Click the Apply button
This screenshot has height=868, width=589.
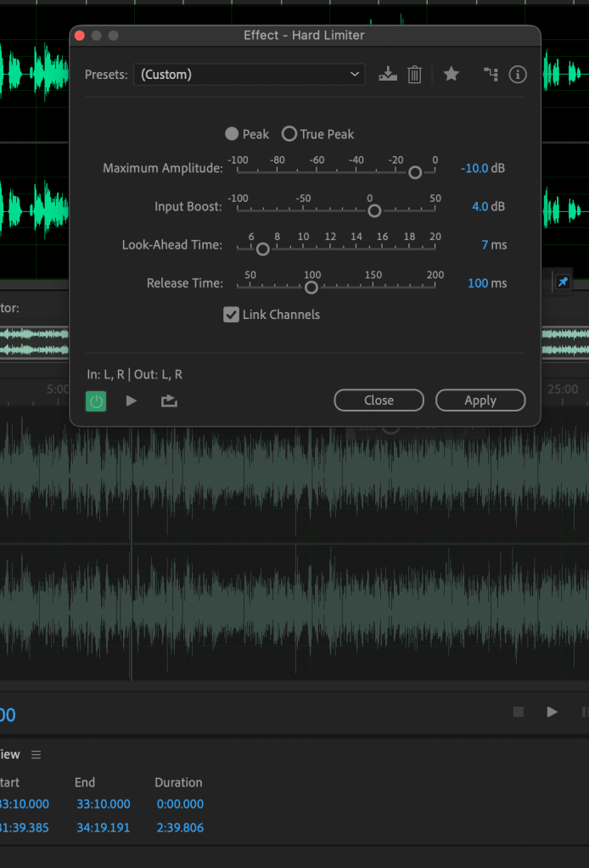[x=480, y=400]
